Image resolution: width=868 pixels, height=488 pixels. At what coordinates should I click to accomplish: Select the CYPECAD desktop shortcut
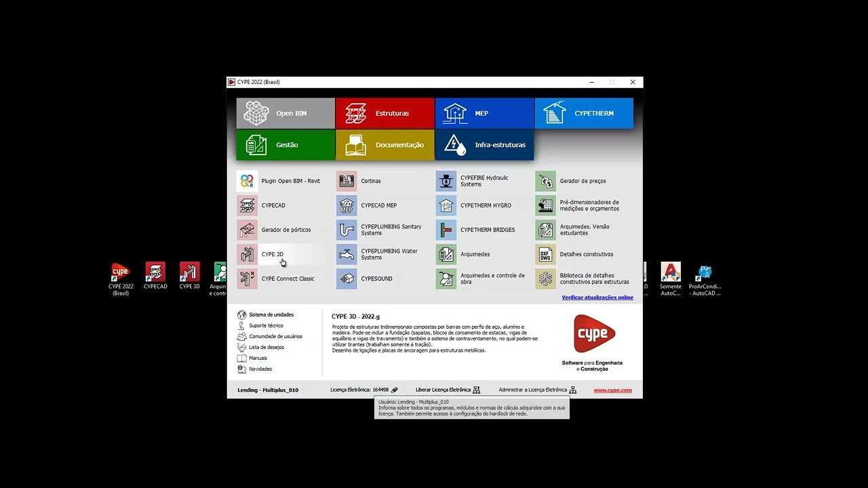[x=155, y=277]
